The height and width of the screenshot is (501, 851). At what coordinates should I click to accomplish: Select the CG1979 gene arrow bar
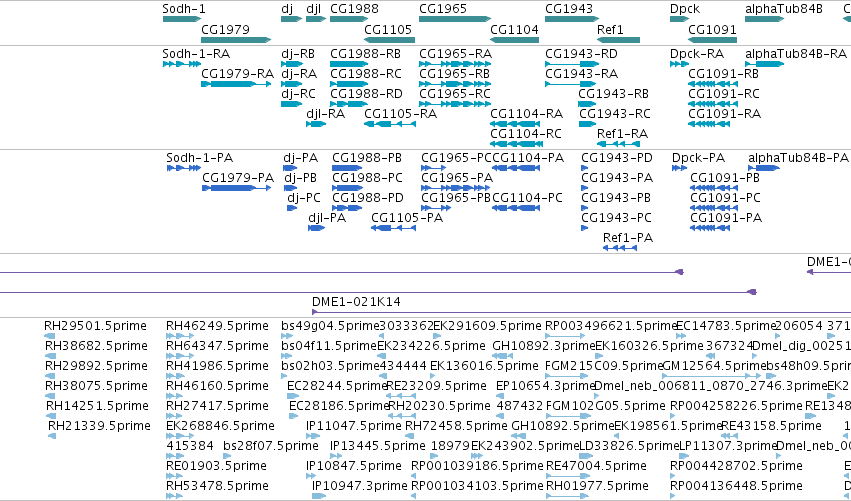tap(236, 40)
